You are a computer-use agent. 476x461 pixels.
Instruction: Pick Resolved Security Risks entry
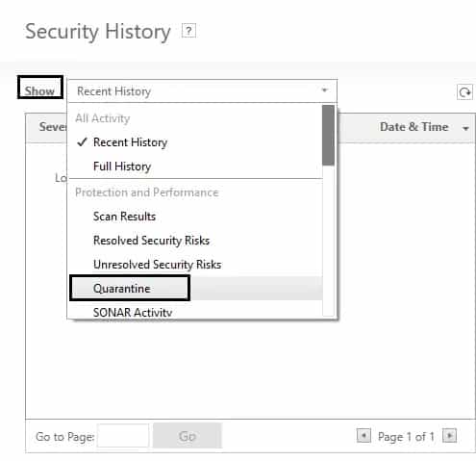151,241
